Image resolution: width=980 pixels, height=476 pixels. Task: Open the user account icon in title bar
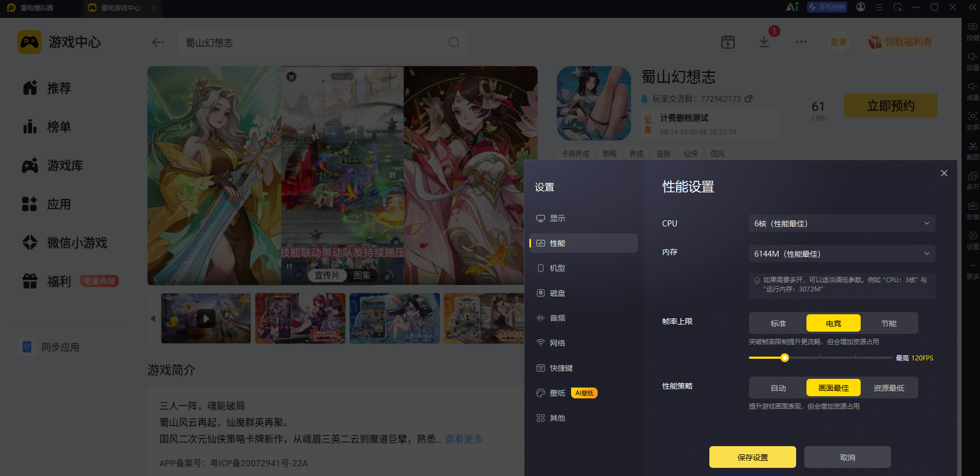tap(861, 7)
